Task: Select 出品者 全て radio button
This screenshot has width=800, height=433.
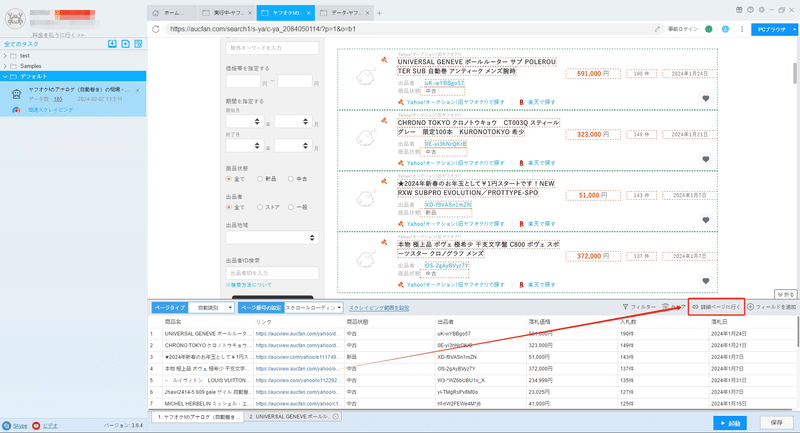Action: [x=229, y=207]
